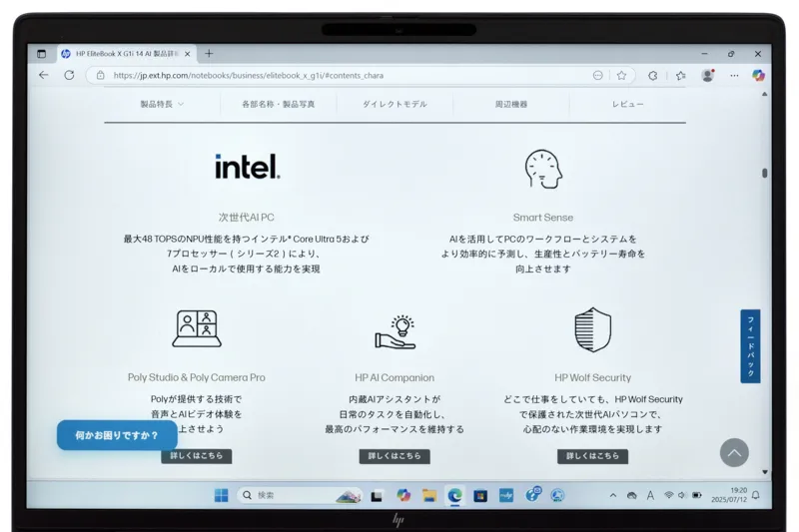Open the tab actions menu icon
This screenshot has height=532, width=799.
pos(41,54)
